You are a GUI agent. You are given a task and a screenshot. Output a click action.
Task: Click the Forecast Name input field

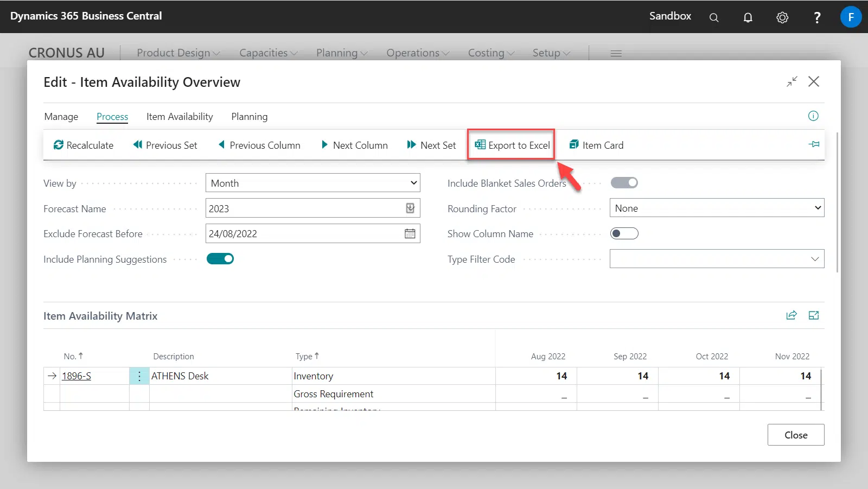point(304,208)
